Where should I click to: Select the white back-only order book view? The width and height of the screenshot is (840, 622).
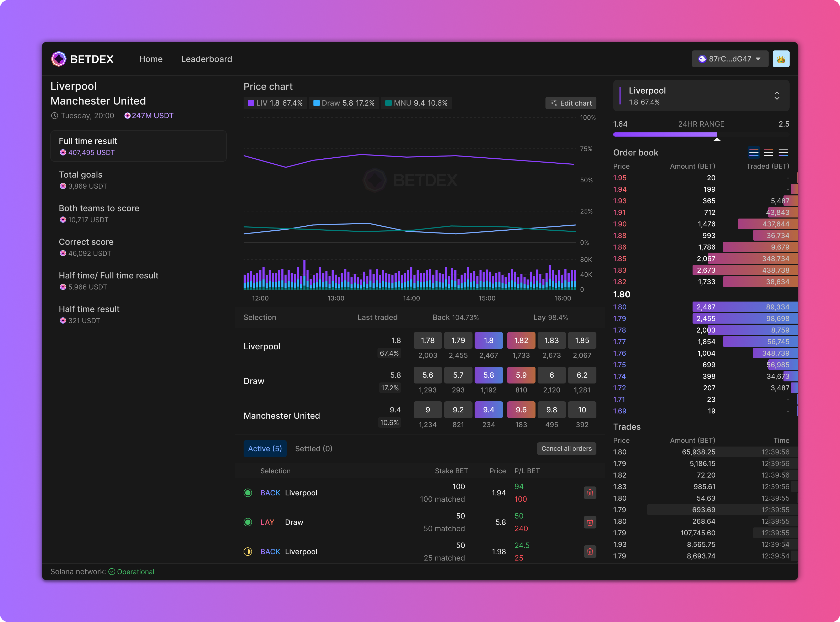(783, 153)
